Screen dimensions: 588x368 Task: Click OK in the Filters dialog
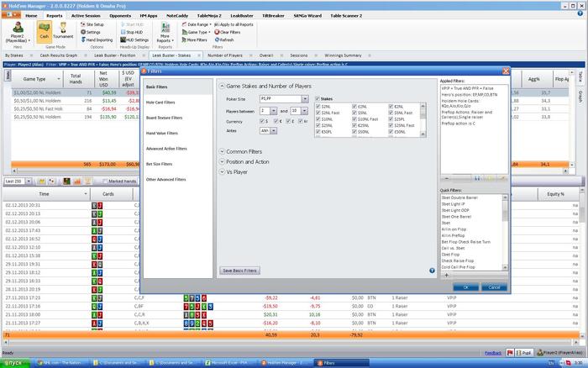pyautogui.click(x=465, y=287)
